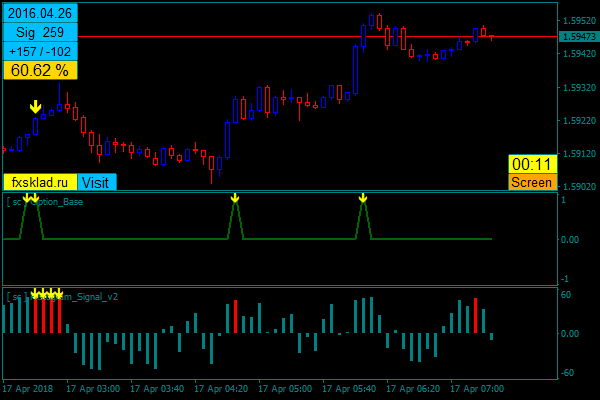Image resolution: width=600 pixels, height=400 pixels.
Task: Select the 2016.04.26 date label
Action: click(x=40, y=13)
